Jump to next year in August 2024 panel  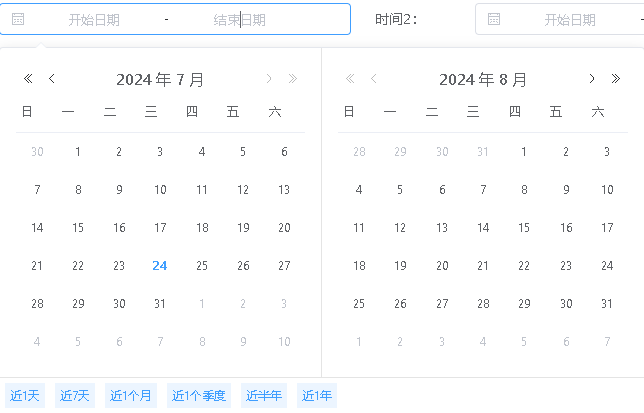pyautogui.click(x=616, y=78)
